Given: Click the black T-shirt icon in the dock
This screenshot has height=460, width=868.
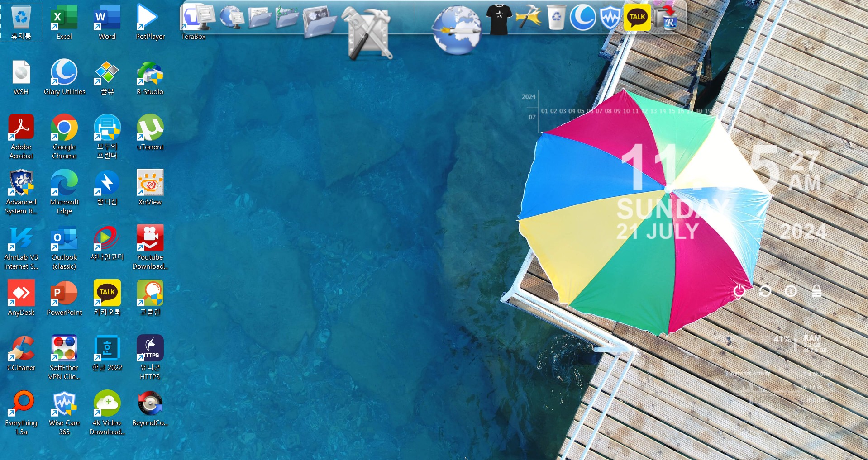Looking at the screenshot, I should (499, 19).
